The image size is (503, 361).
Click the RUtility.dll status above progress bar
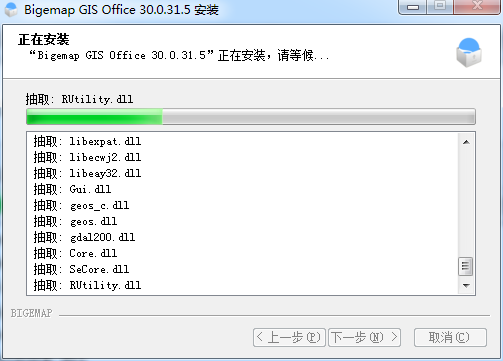[x=80, y=99]
